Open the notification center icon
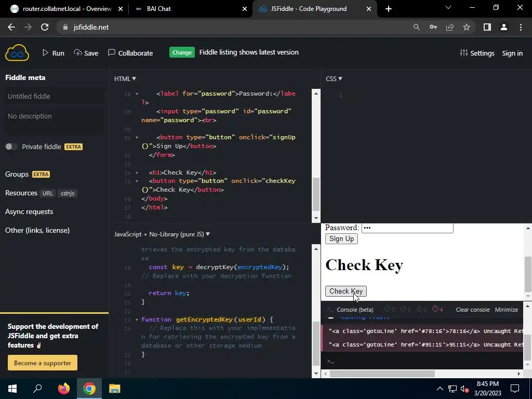The image size is (532, 399). tap(515, 389)
